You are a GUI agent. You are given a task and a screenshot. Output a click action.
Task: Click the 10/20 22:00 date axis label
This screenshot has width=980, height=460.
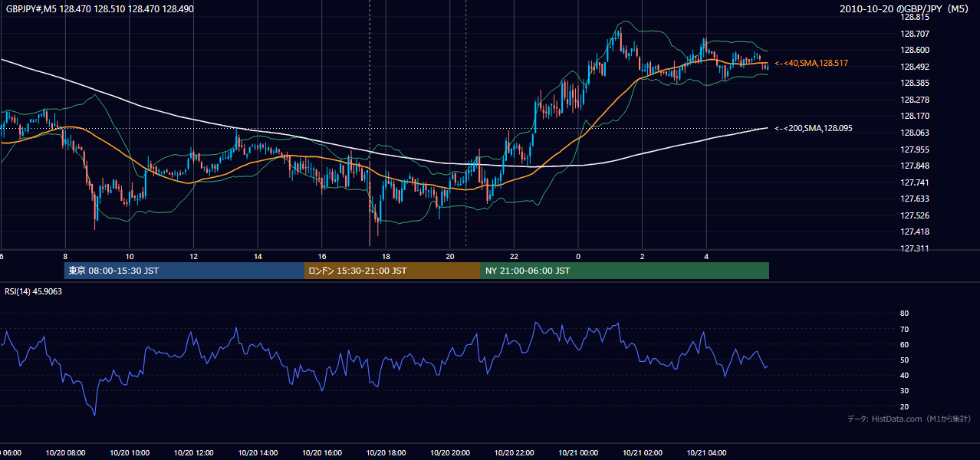[x=514, y=452]
